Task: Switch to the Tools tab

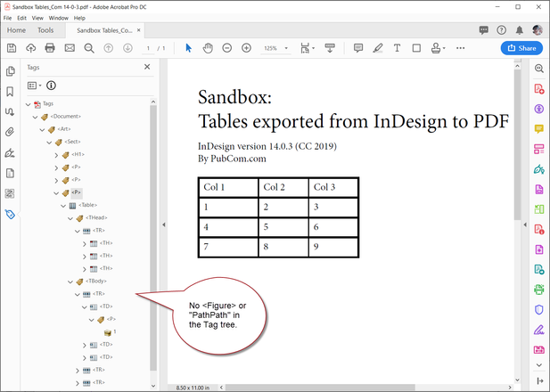Action: tap(45, 30)
